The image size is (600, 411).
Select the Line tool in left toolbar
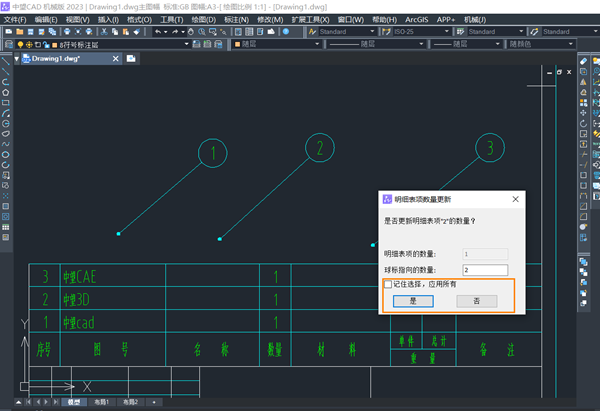coord(5,61)
